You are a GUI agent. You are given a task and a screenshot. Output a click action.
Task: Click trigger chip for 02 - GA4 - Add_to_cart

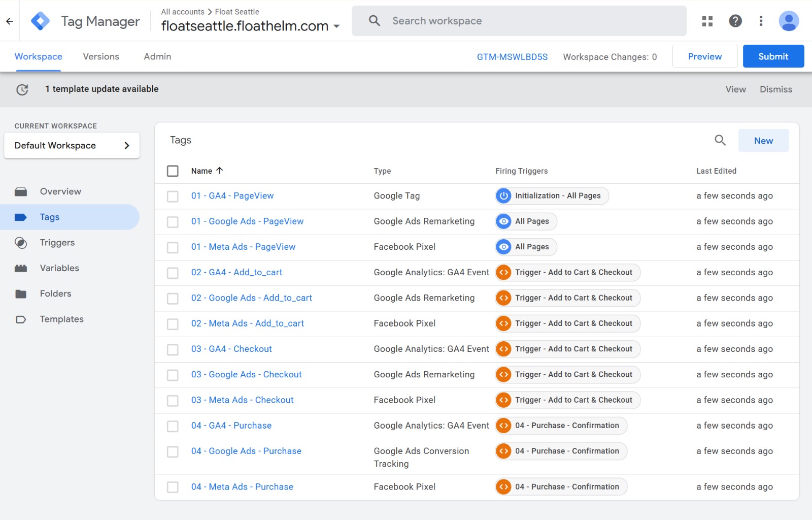pos(568,272)
